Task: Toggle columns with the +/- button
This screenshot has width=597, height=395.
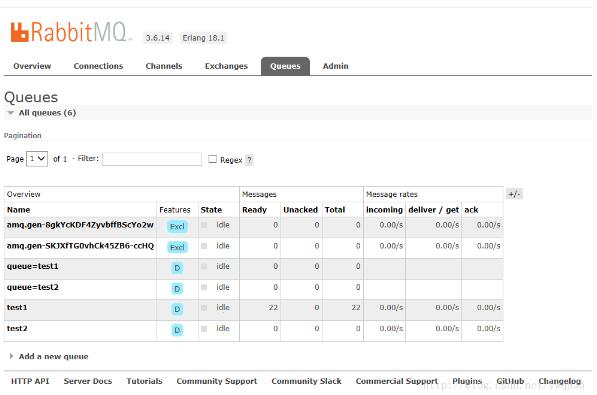Action: (514, 194)
